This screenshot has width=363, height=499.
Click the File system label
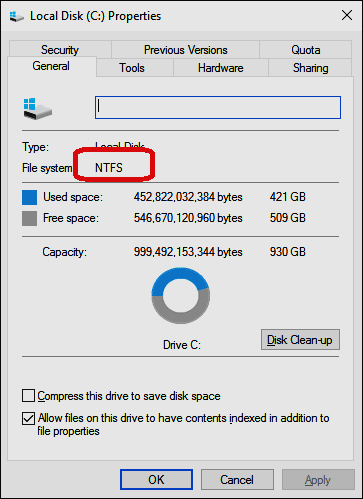pos(47,168)
